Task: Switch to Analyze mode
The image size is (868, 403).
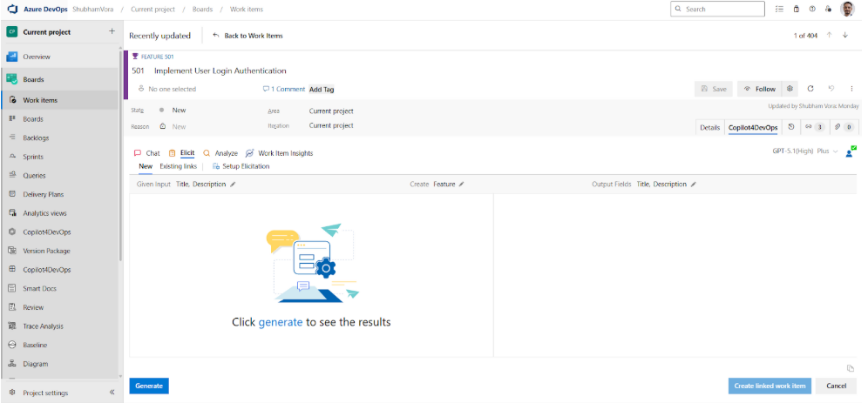Action: (220, 153)
